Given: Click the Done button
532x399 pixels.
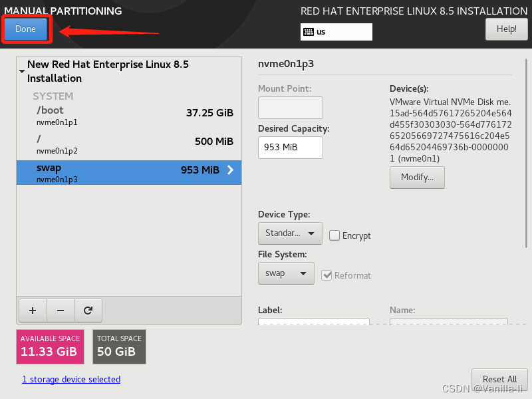Looking at the screenshot, I should tap(25, 29).
